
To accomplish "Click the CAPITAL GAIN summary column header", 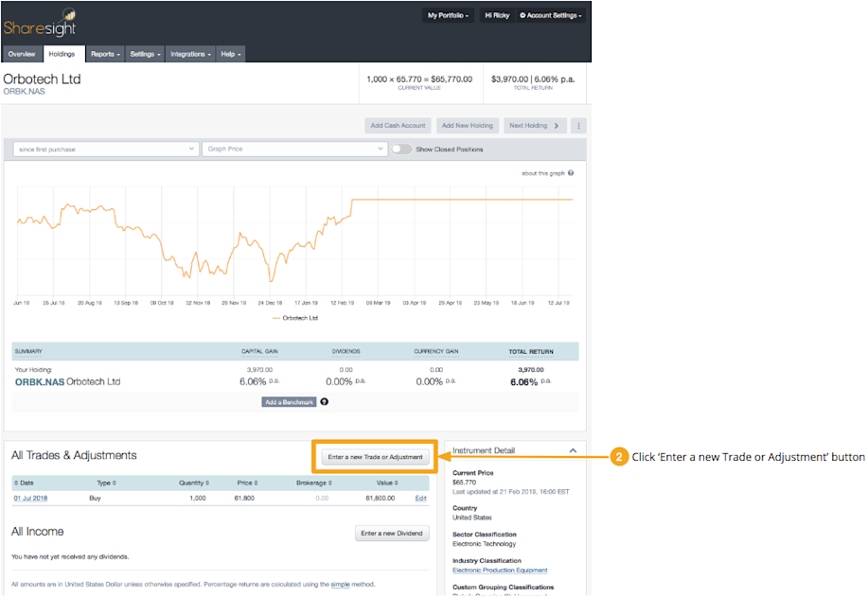I will tap(259, 351).
